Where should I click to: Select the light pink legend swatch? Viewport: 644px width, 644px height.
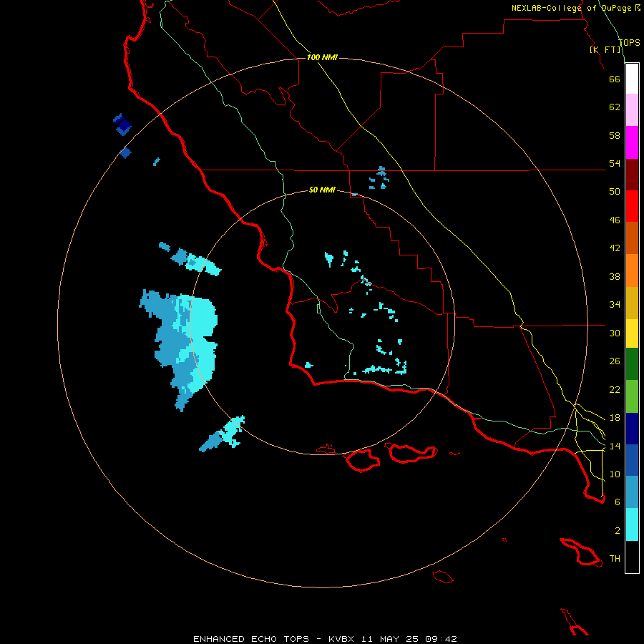pyautogui.click(x=632, y=110)
